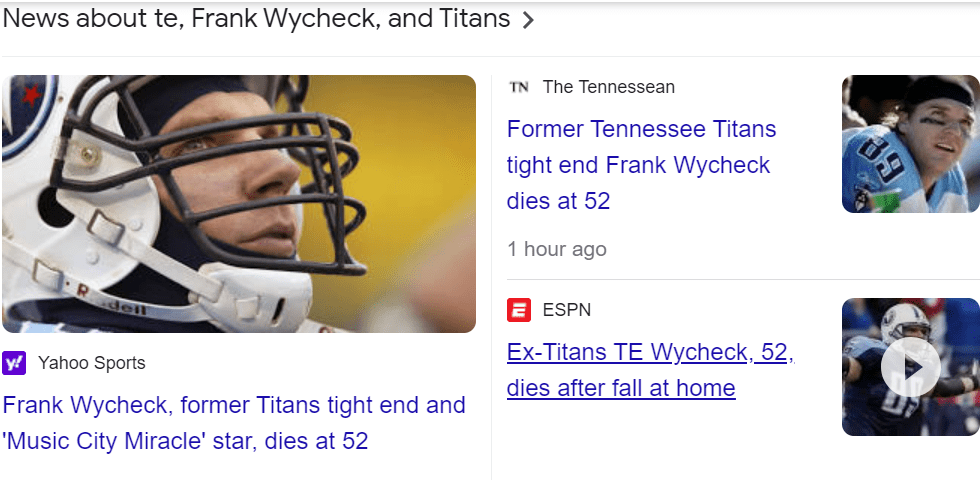Click 'The Tennessean' source name
Screen dimensions: 980x480
coord(608,87)
